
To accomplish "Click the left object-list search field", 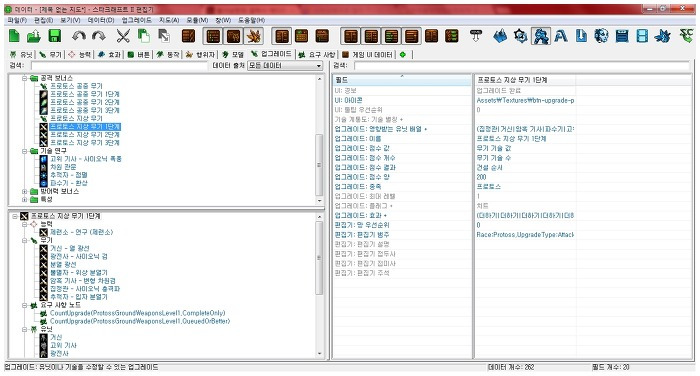I will pos(120,66).
